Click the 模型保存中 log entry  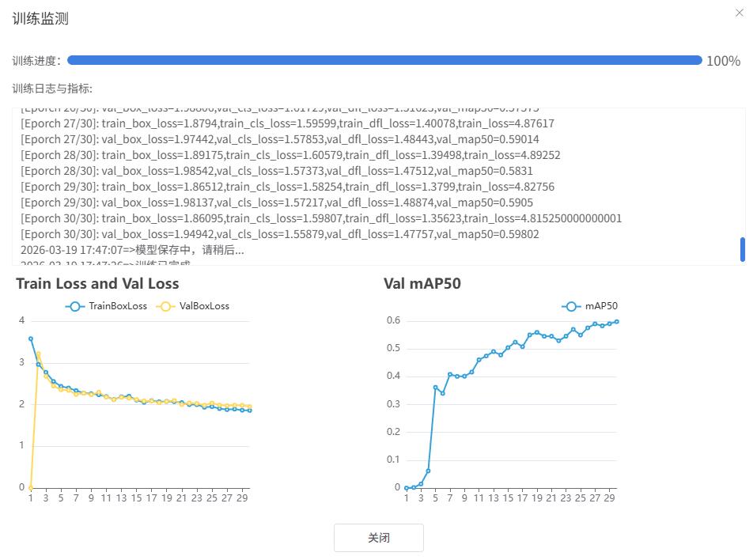pyautogui.click(x=132, y=250)
